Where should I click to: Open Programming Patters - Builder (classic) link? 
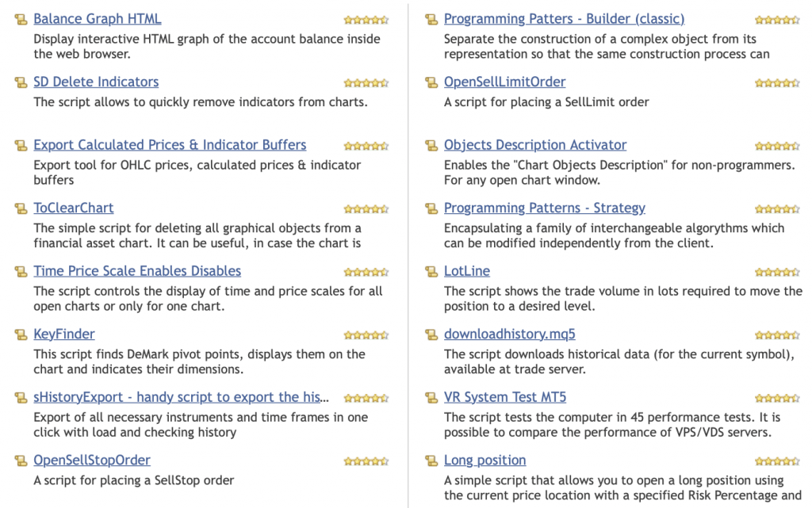[564, 18]
